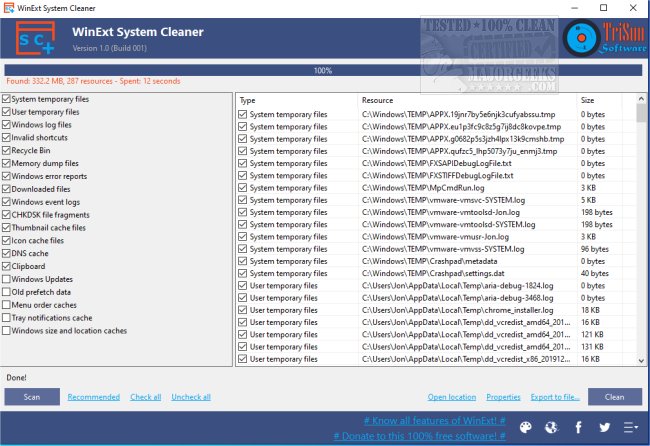Viewport: 650px width, 446px height.
Task: Open the Properties link
Action: tap(503, 397)
